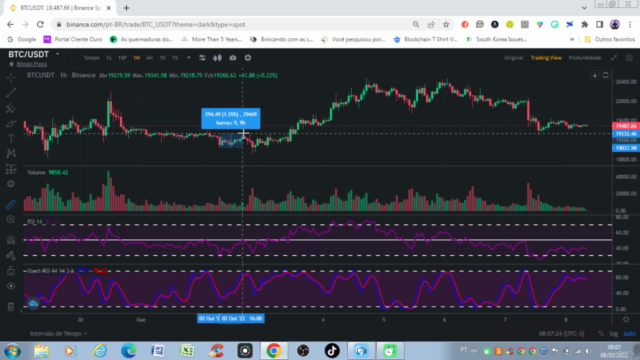Show hidden bookmarks with double chevron
Image resolution: width=640 pixels, height=360 pixels.
click(572, 39)
